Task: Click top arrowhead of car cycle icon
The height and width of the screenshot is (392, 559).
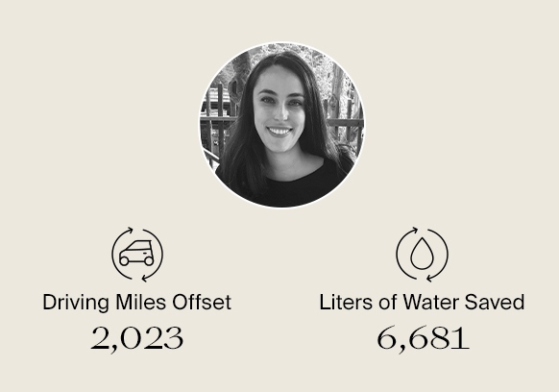Action: tap(130, 231)
